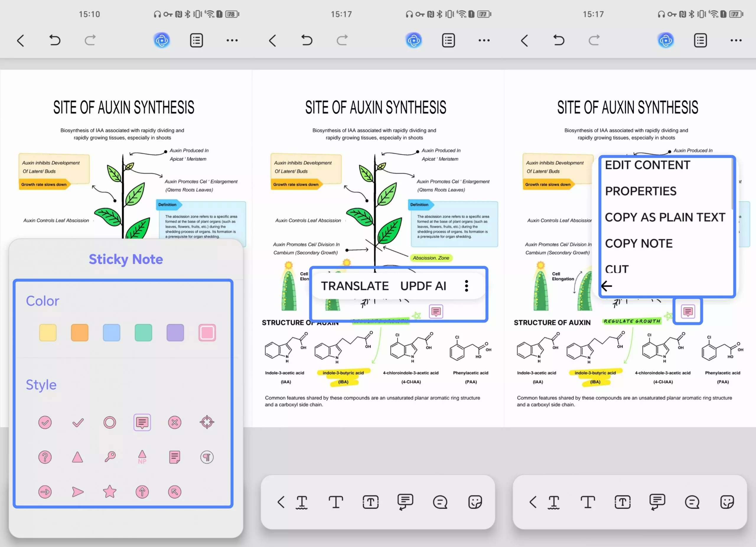Select the text box tool in right toolbar
The height and width of the screenshot is (547, 756).
[x=622, y=502]
